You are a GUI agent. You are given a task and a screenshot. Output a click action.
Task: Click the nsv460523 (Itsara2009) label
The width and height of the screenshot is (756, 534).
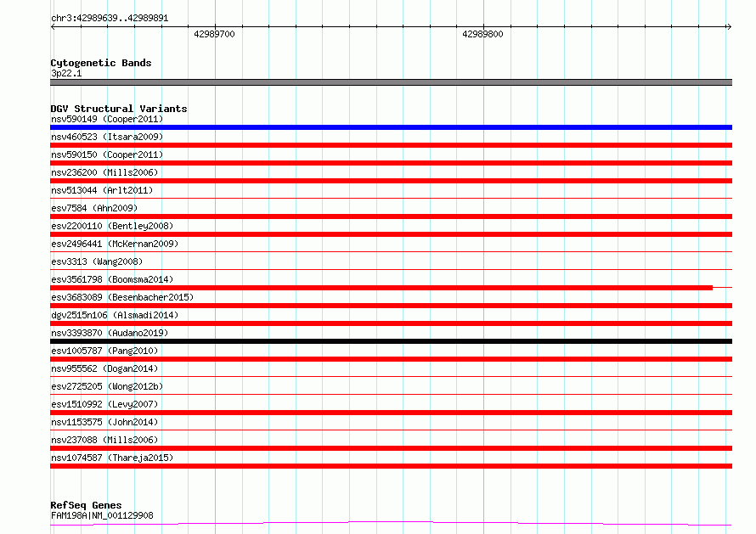(107, 137)
